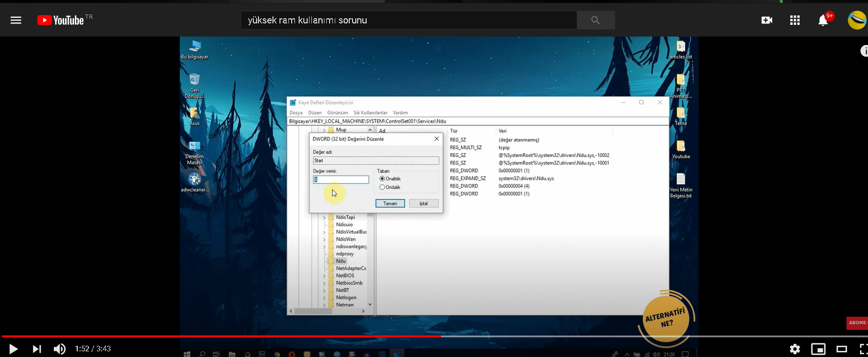Click the ABONE subscribe watermark
The image size is (868, 357).
(x=858, y=323)
